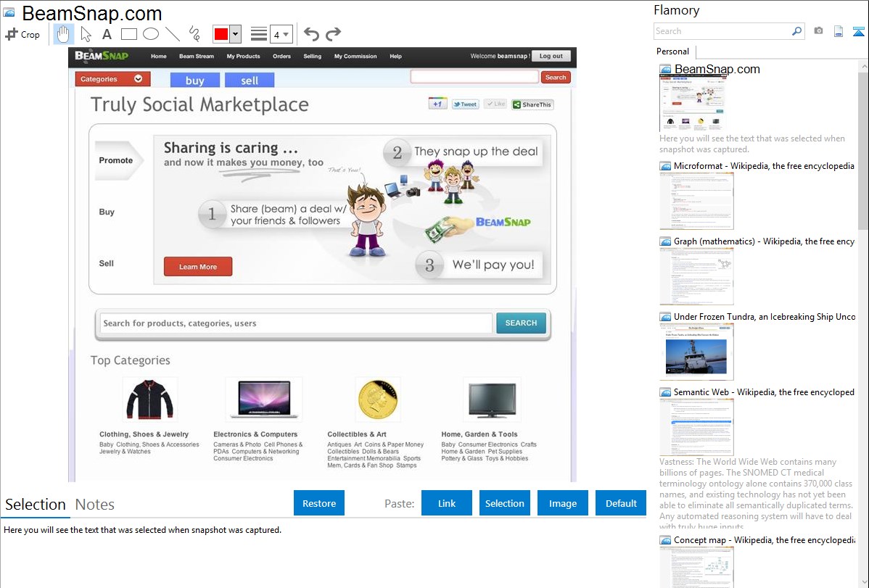The height and width of the screenshot is (588, 869).
Task: Open the line thickness dropdown showing 4
Action: tap(281, 34)
